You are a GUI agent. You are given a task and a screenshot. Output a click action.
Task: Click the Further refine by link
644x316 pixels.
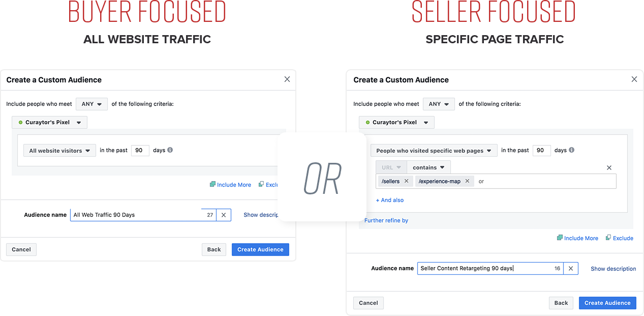tap(386, 220)
